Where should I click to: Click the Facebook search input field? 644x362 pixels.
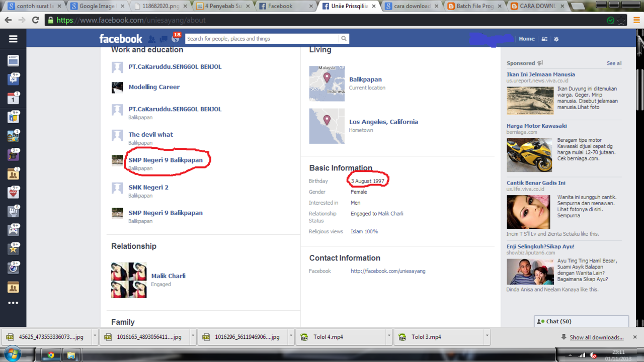(262, 39)
